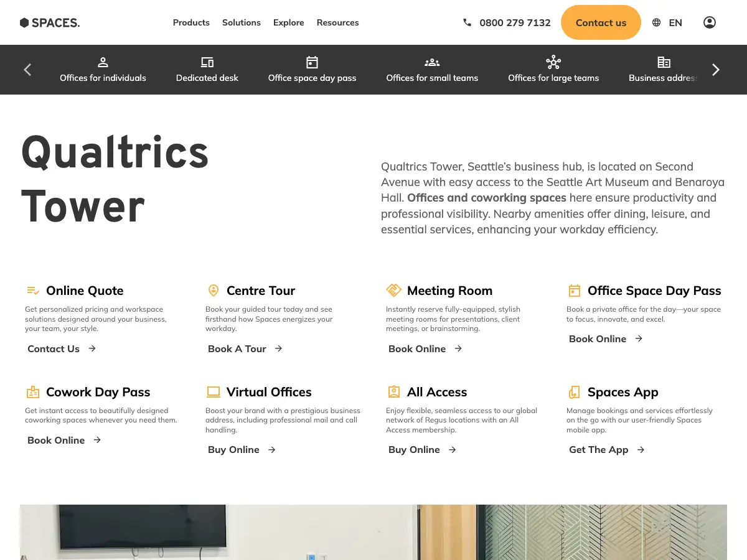The image size is (747, 560).
Task: Click the arrow next to Get The App
Action: pyautogui.click(x=641, y=450)
